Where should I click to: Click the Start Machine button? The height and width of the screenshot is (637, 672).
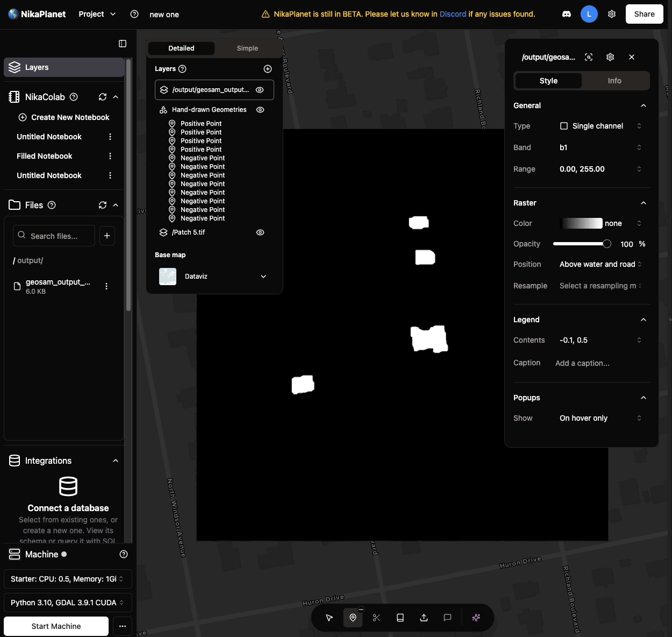tap(56, 626)
